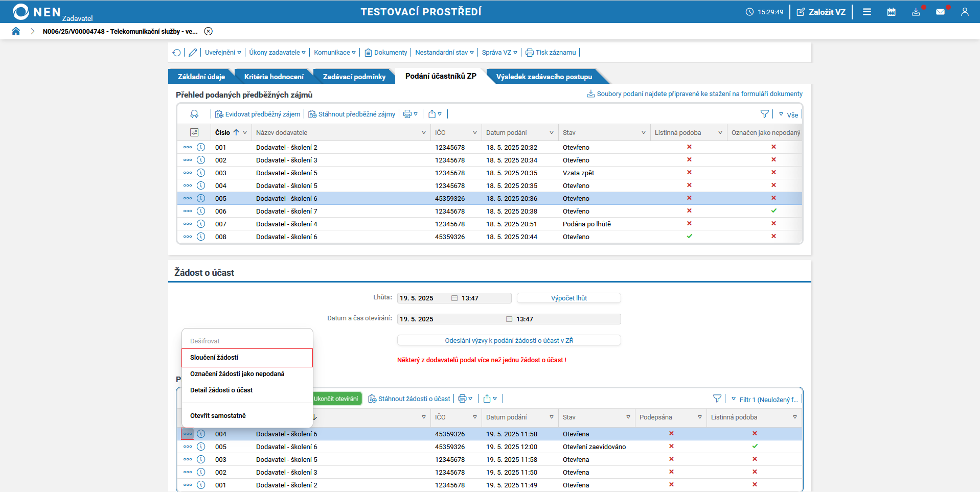Open the Vše filter dropdown

click(x=788, y=115)
